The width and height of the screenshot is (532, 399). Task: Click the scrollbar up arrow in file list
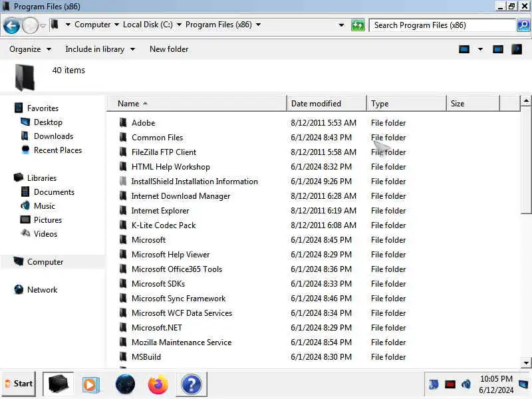(526, 101)
